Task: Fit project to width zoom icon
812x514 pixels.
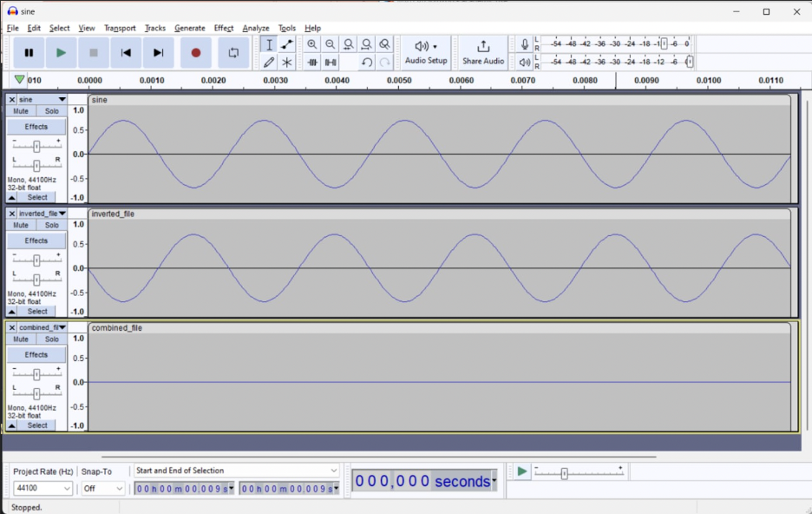Action: click(x=366, y=44)
